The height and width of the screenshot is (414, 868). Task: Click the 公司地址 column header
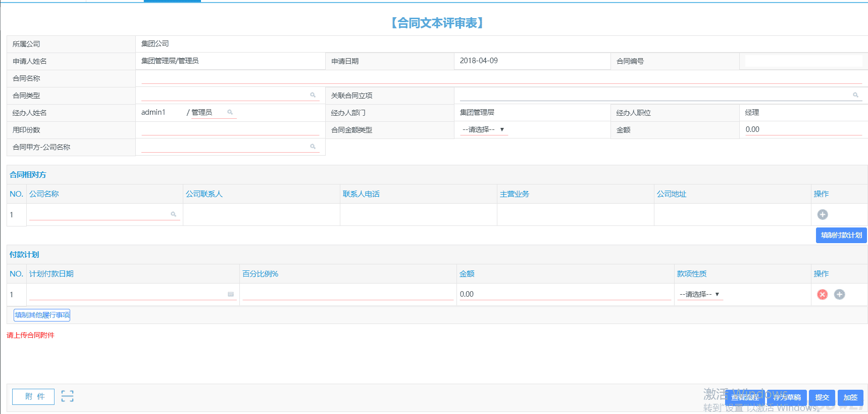coord(672,194)
